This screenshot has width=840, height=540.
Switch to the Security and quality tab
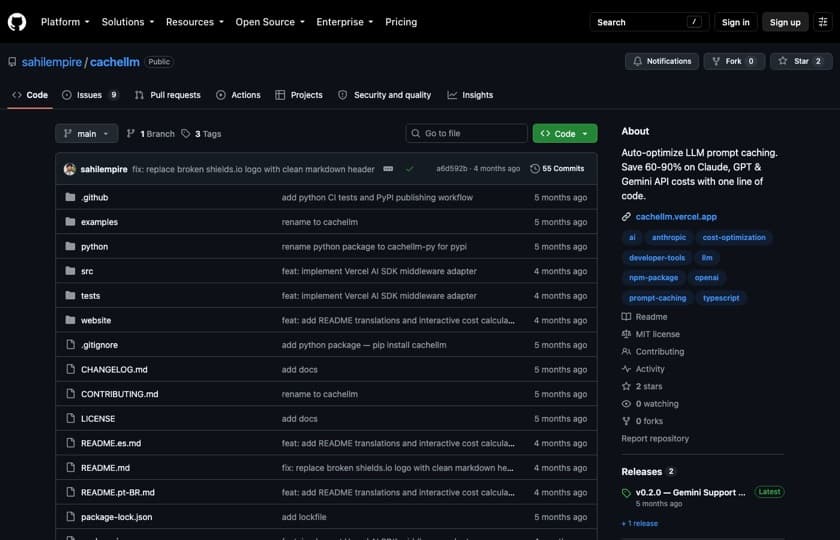click(385, 95)
